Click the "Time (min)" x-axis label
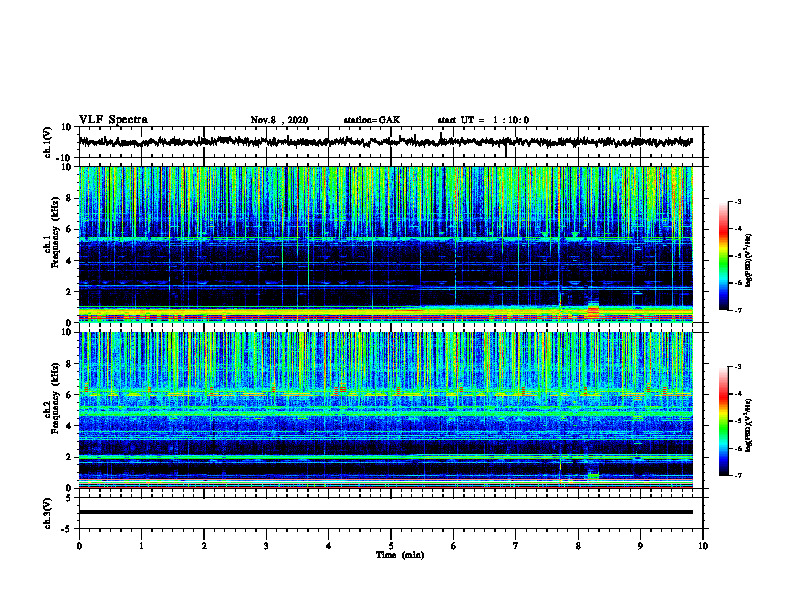This screenshot has width=792, height=612. [400, 555]
